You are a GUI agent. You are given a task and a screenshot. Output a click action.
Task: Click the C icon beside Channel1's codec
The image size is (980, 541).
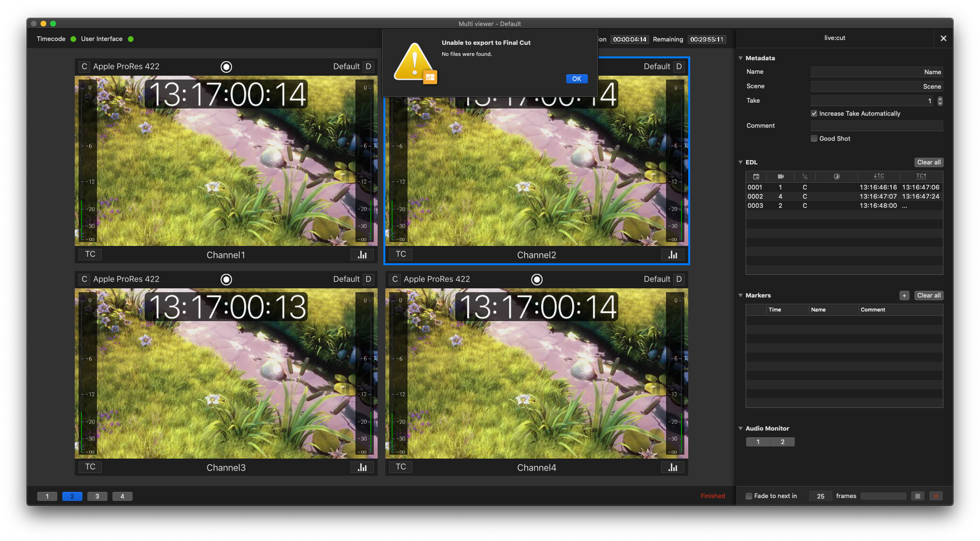84,67
